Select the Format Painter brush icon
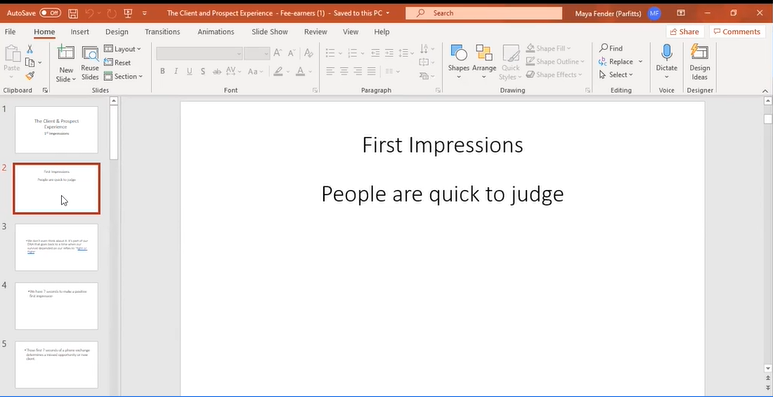The image size is (773, 397). [30, 76]
